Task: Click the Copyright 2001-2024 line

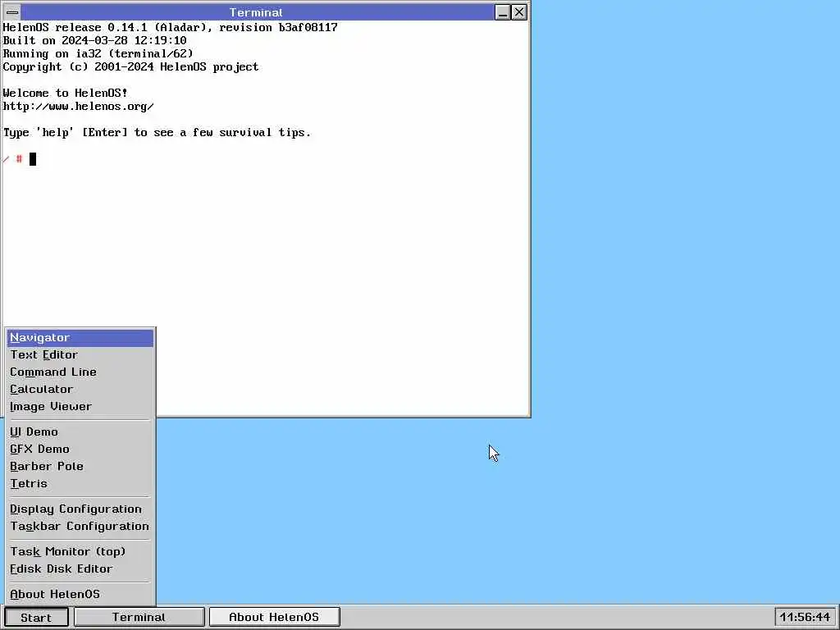Action: 130,66
